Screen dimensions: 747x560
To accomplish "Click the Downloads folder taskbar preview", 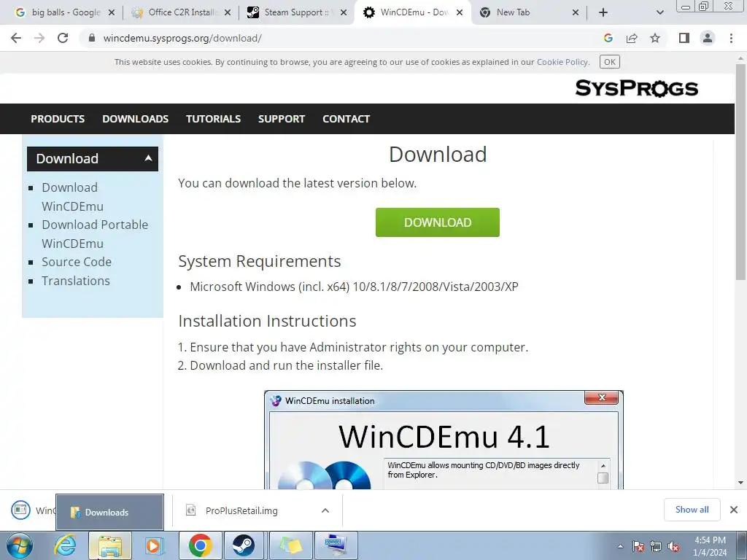I will pyautogui.click(x=109, y=512).
